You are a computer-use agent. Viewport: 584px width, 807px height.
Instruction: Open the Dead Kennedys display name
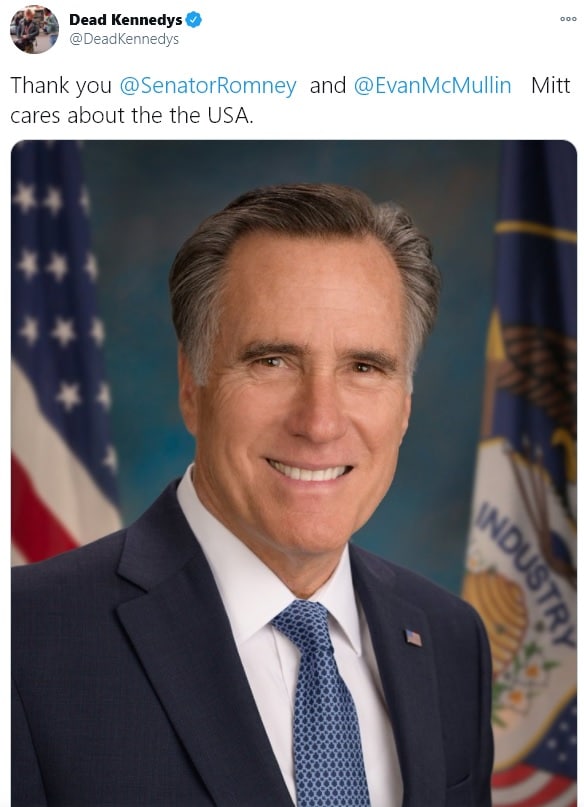[126, 20]
